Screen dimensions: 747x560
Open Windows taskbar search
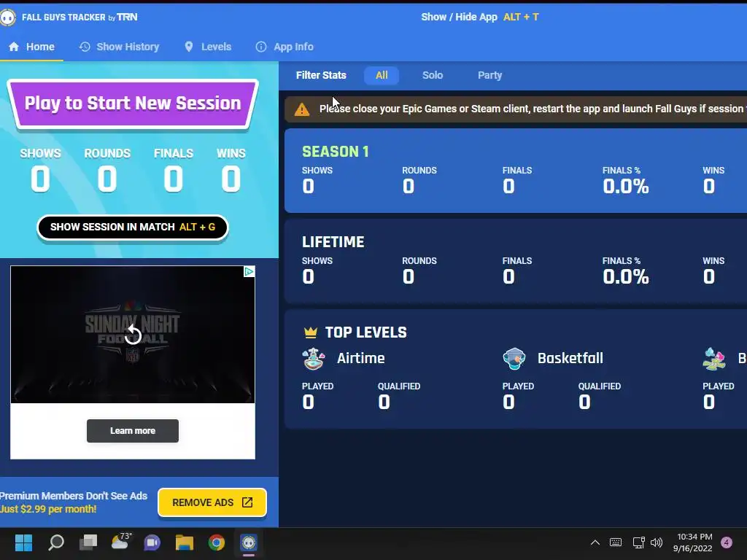pyautogui.click(x=56, y=542)
